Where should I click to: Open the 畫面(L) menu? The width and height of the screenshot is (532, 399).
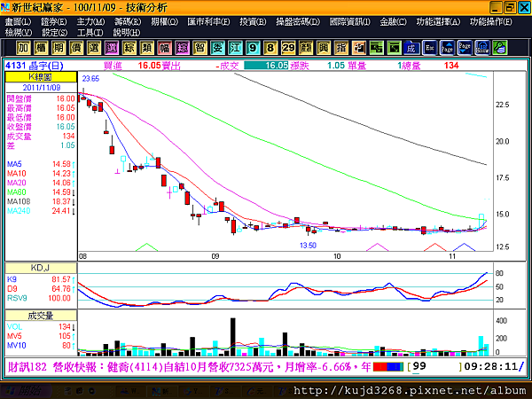pyautogui.click(x=18, y=21)
